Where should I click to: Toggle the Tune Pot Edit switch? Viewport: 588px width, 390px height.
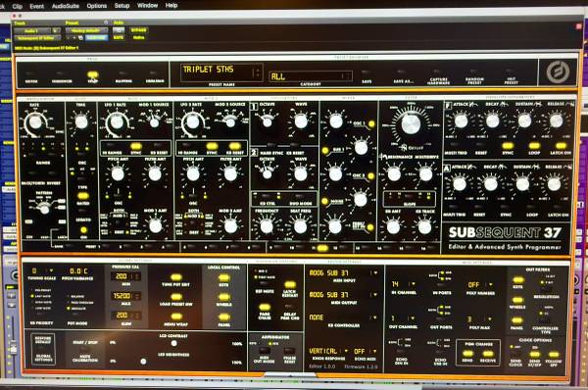[175, 277]
